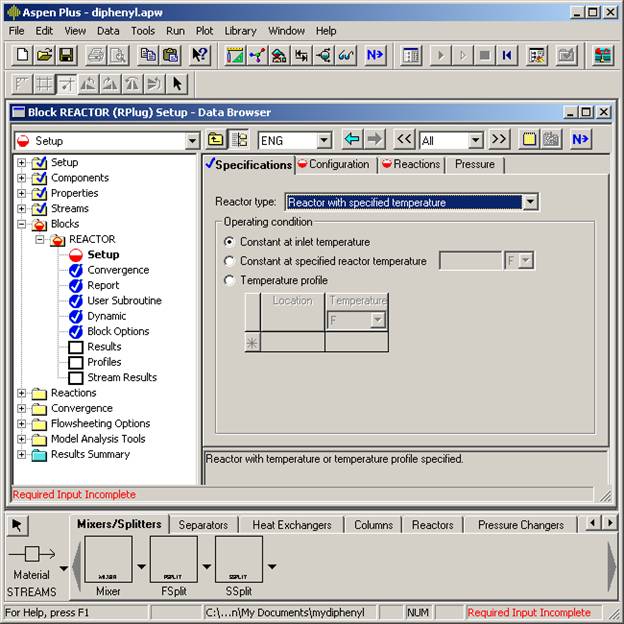Click the >> next form button
The width and height of the screenshot is (624, 624).
click(498, 140)
